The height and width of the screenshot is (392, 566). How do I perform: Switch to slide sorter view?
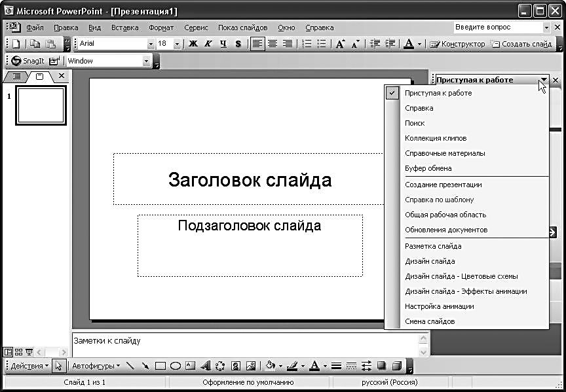pos(18,352)
